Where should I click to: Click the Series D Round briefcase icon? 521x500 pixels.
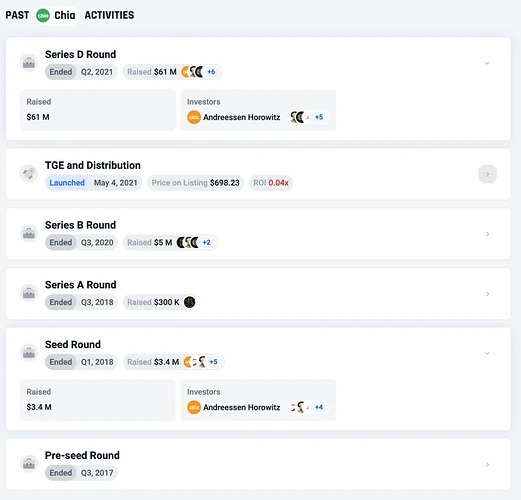29,62
